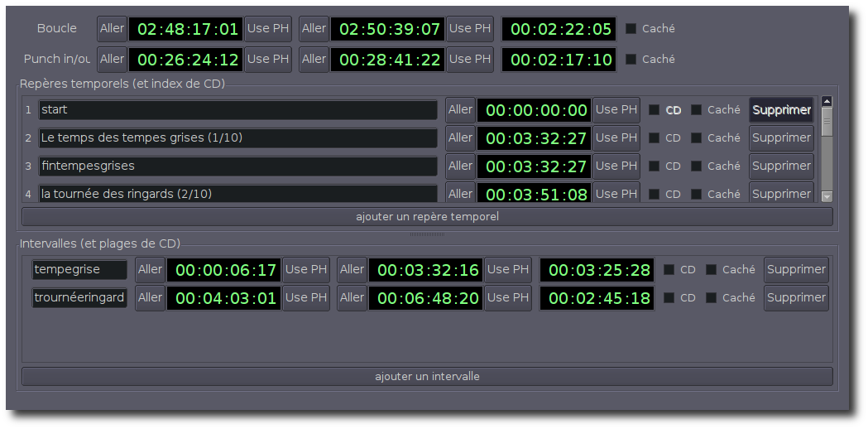868x429 pixels.
Task: Click Aller for Boucle start time
Action: 112,29
